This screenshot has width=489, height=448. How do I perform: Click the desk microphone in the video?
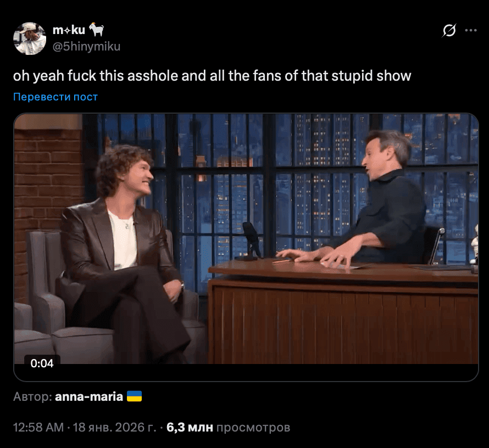[x=251, y=240]
